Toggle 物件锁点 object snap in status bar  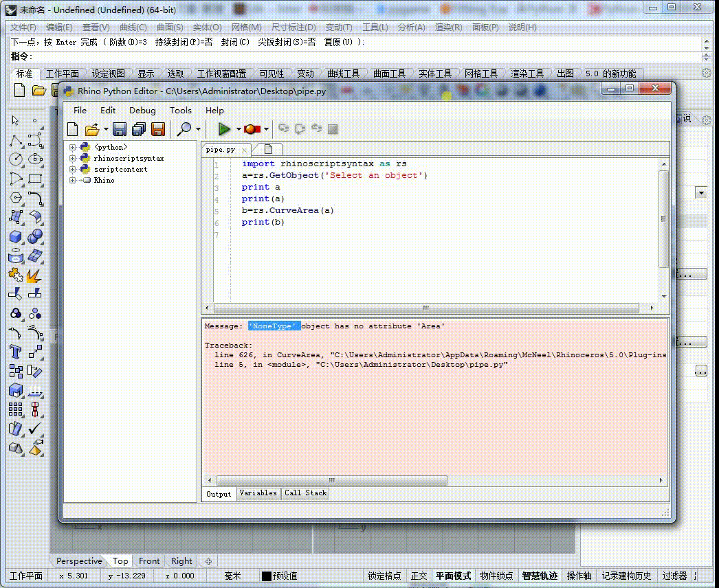(496, 576)
